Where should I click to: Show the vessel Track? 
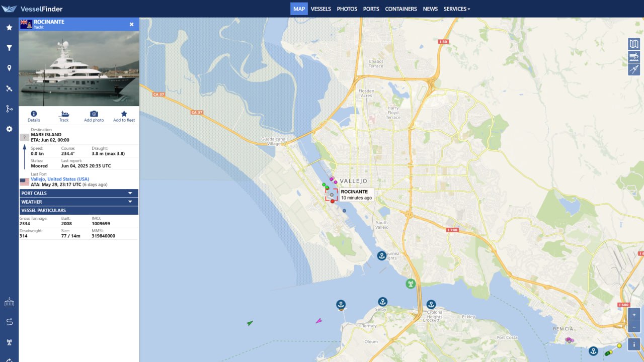[x=64, y=116]
